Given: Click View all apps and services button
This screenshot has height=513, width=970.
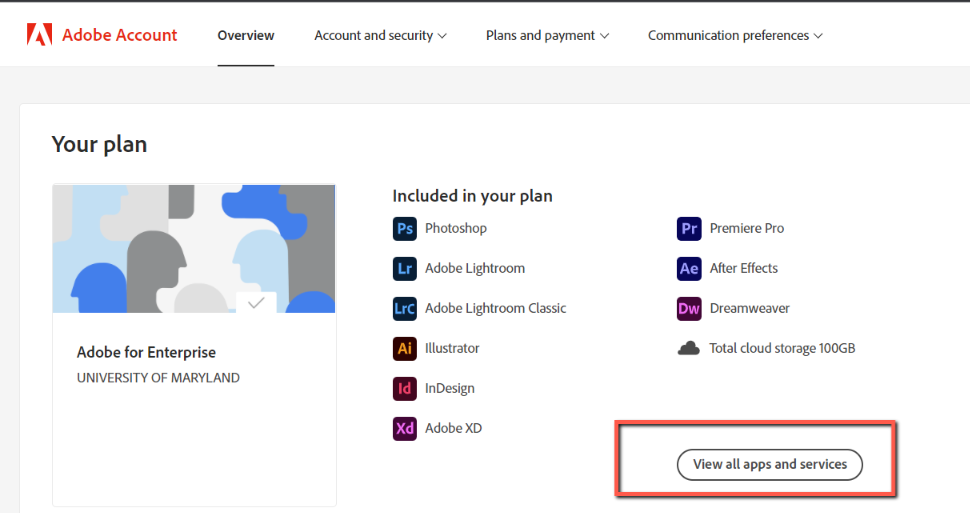Looking at the screenshot, I should click(x=770, y=464).
